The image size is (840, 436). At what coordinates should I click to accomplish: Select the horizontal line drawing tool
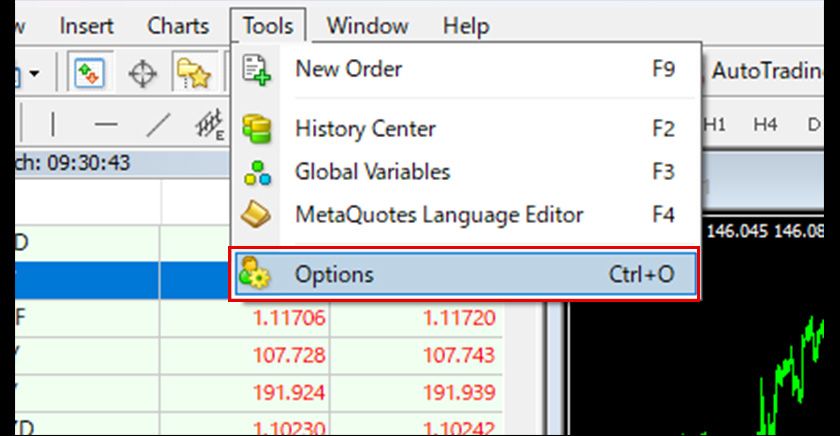pyautogui.click(x=106, y=124)
